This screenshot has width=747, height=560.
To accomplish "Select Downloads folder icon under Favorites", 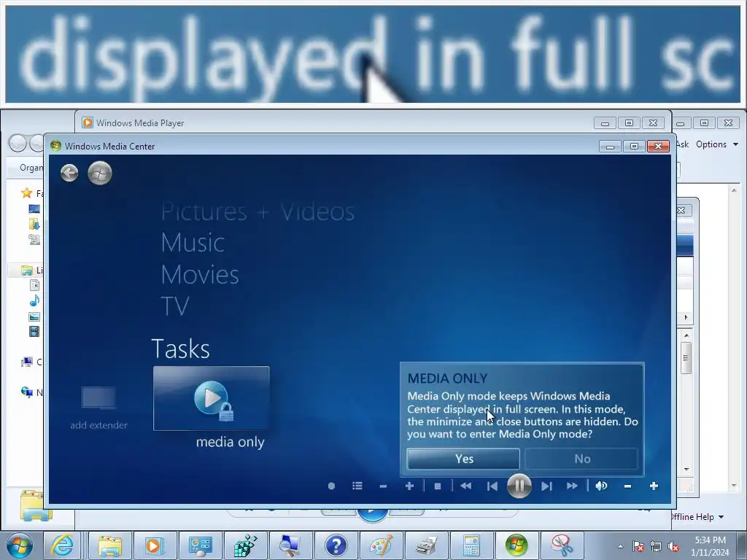I will click(x=34, y=224).
